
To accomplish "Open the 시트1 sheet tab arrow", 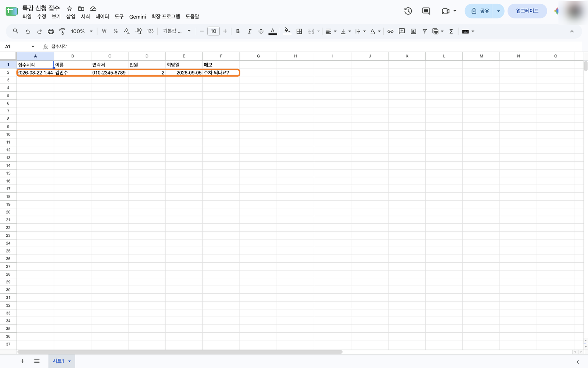I will (69, 361).
